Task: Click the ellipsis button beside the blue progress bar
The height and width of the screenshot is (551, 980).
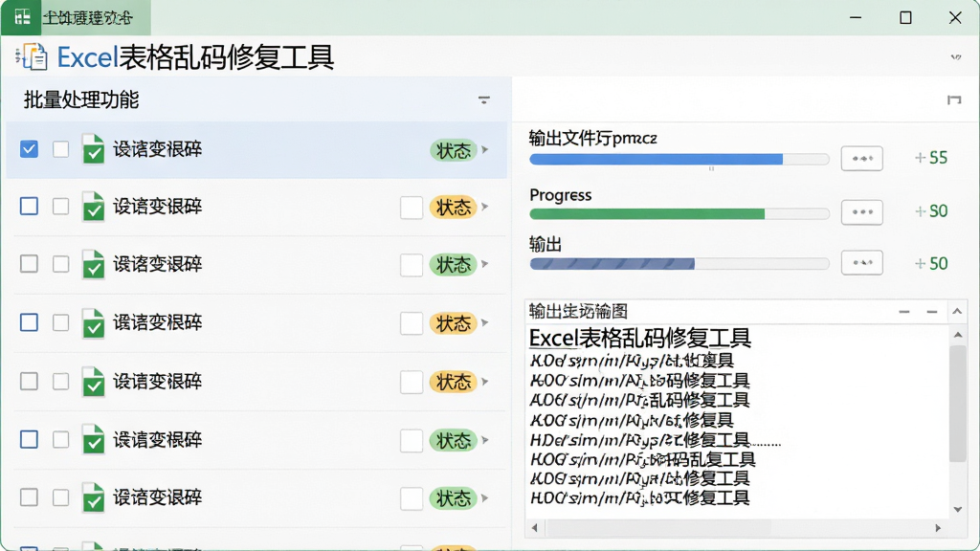Action: click(862, 159)
